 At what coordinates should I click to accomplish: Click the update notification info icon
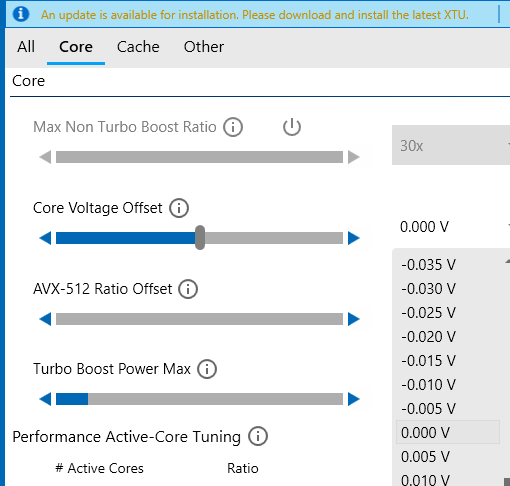pos(21,14)
